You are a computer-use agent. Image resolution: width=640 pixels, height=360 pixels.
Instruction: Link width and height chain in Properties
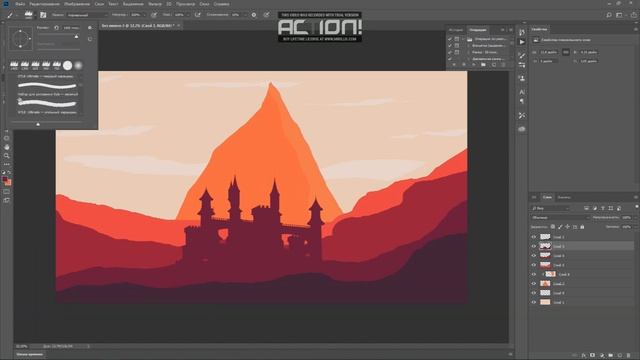click(x=566, y=52)
